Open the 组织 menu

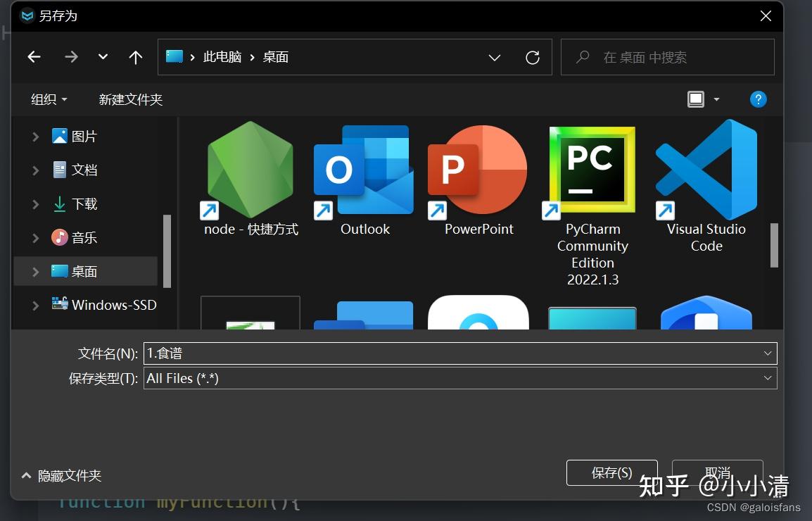point(49,99)
